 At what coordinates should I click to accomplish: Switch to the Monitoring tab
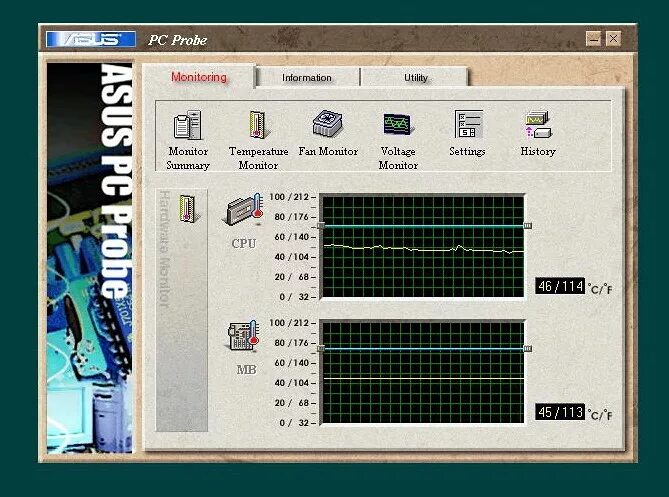(199, 77)
